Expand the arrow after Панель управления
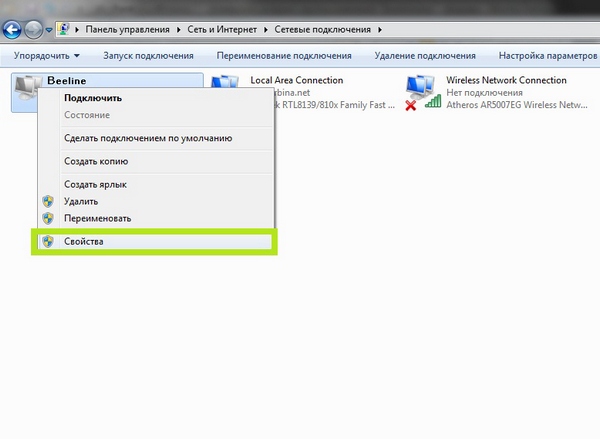Viewport: 600px width, 439px height. pyautogui.click(x=179, y=29)
